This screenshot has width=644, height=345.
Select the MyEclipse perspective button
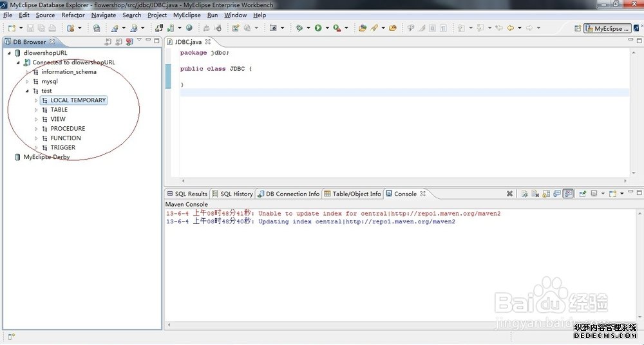coord(607,28)
